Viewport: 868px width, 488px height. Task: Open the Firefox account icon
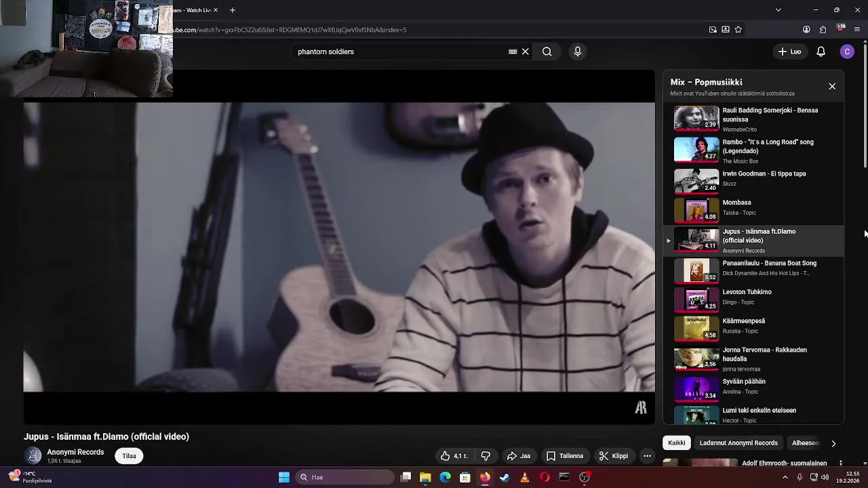[x=806, y=30]
